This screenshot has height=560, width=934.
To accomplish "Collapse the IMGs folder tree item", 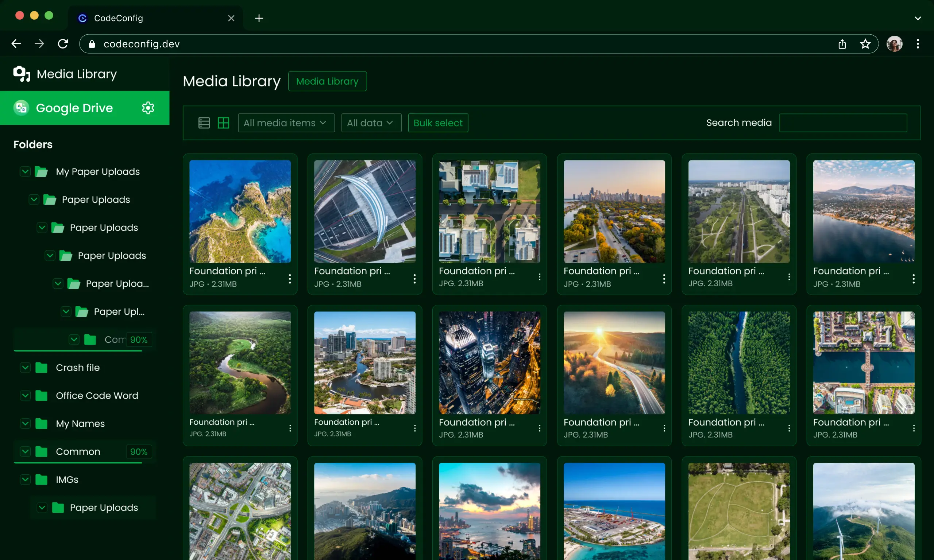I will click(x=25, y=479).
